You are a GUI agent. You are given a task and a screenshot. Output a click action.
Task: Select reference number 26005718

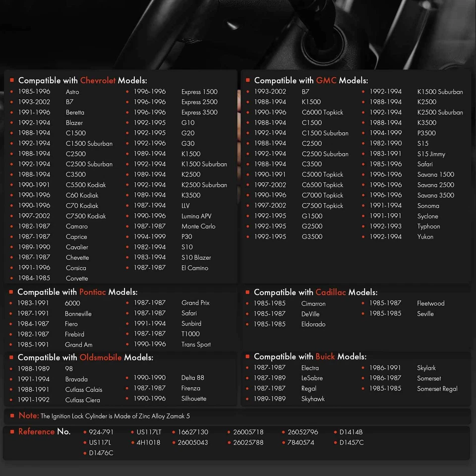pyautogui.click(x=248, y=432)
